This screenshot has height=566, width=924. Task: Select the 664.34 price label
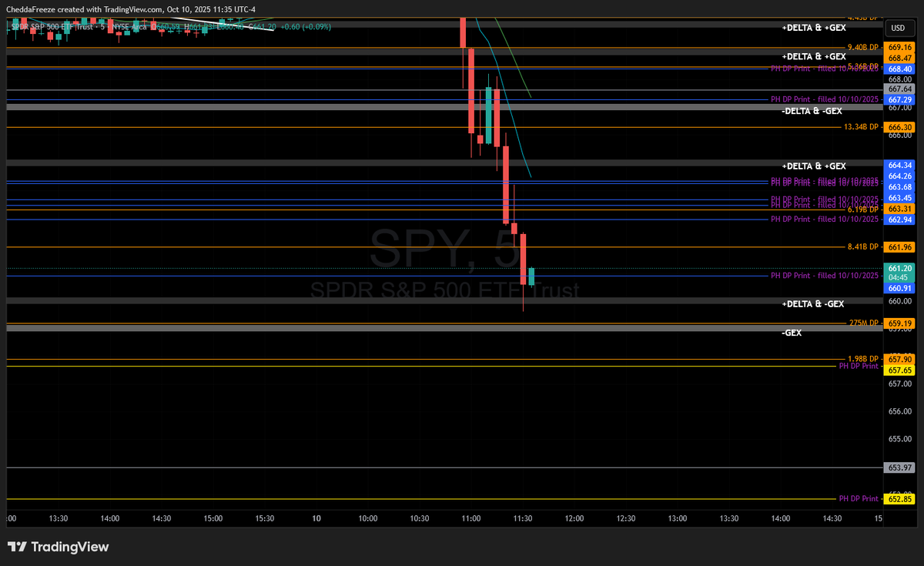click(899, 165)
